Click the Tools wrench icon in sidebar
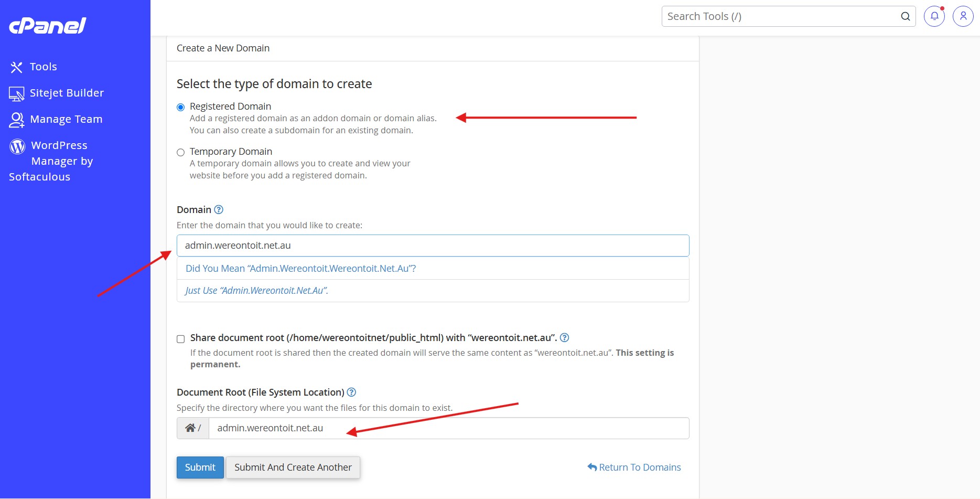 point(16,67)
